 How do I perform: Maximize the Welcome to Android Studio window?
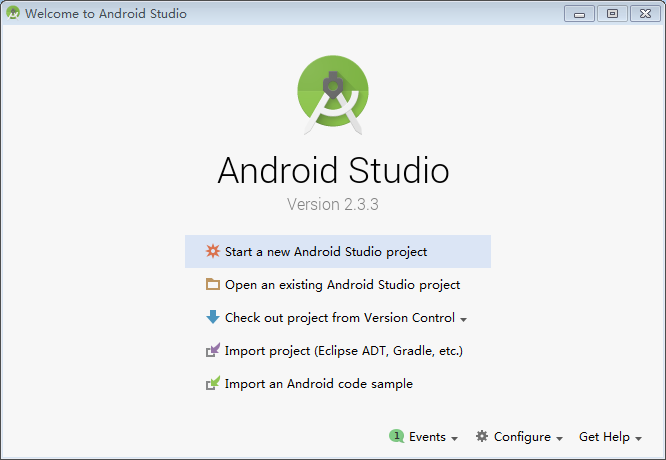[612, 13]
